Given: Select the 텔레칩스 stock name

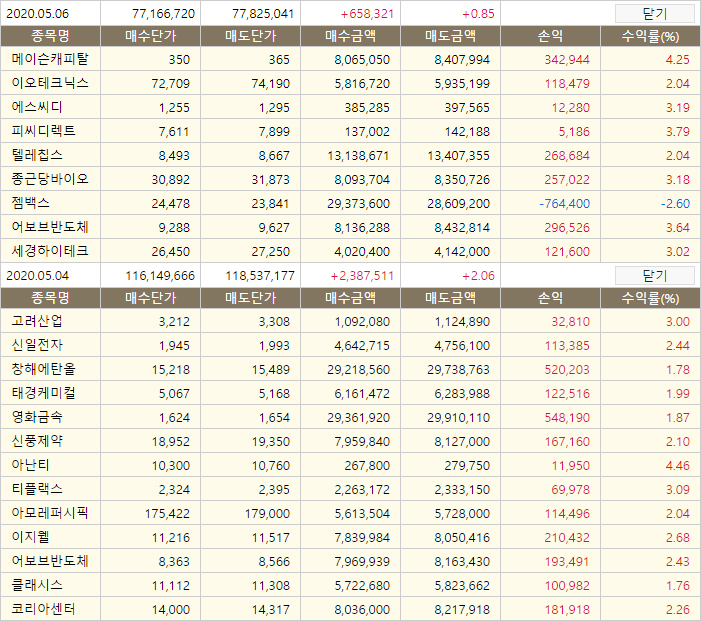Looking at the screenshot, I should pyautogui.click(x=37, y=155).
